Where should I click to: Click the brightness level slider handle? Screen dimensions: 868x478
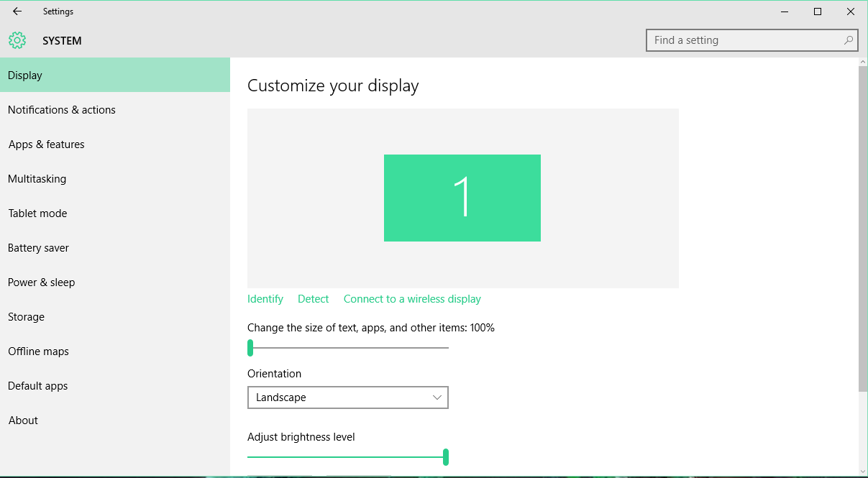(446, 456)
